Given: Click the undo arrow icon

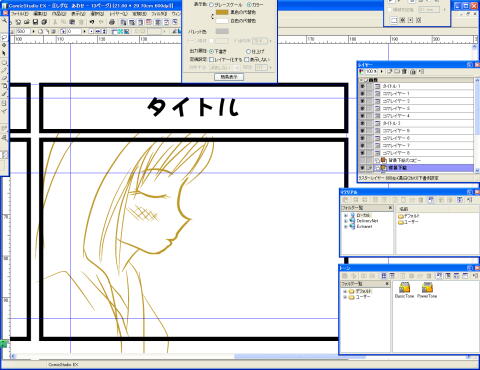Looking at the screenshot, I should tap(92, 22).
